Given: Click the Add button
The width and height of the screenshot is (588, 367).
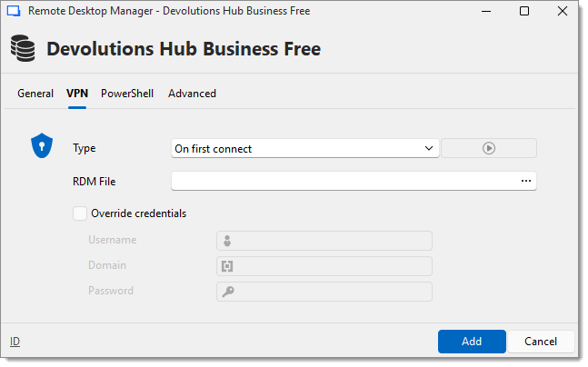Looking at the screenshot, I should (x=471, y=342).
